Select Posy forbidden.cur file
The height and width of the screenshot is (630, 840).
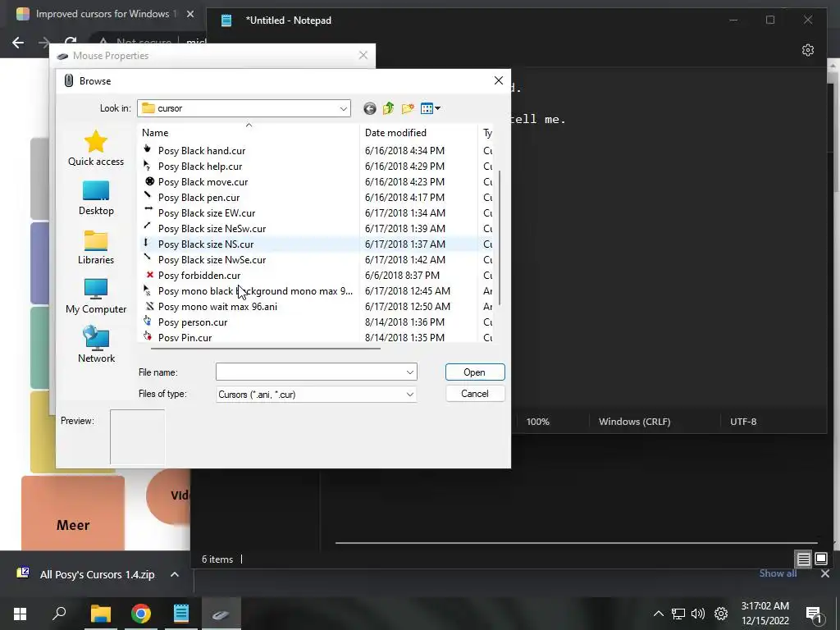[199, 276]
